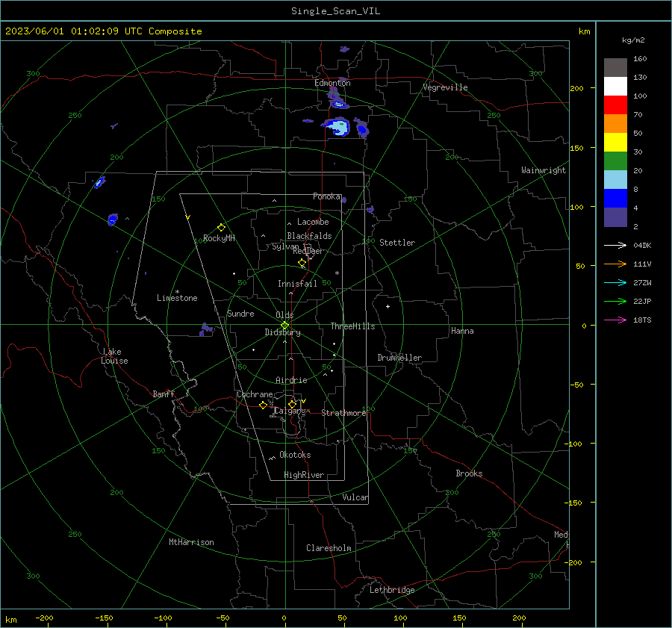Image resolution: width=672 pixels, height=628 pixels.
Task: Click the Edmonton city label
Action: click(332, 83)
